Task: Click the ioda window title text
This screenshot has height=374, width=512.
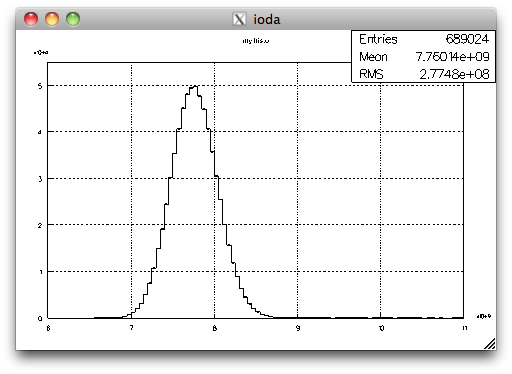Action: pos(267,19)
